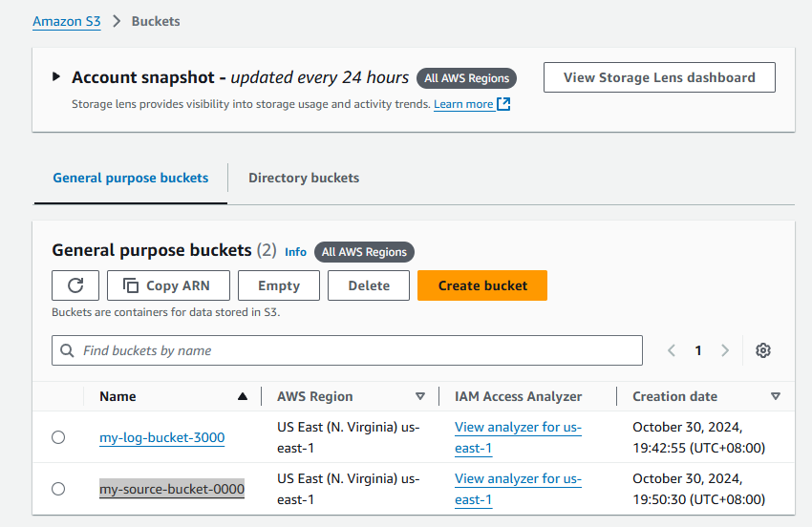The height and width of the screenshot is (527, 812).
Task: Click the breadcrumb chevron after Amazon S3
Action: pos(117,21)
